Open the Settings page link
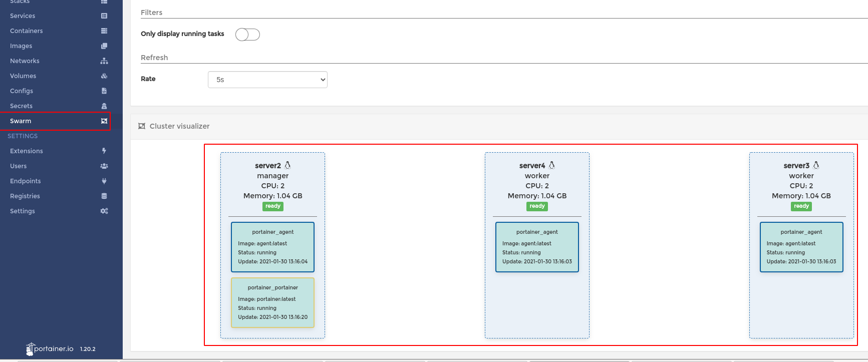 (23, 211)
